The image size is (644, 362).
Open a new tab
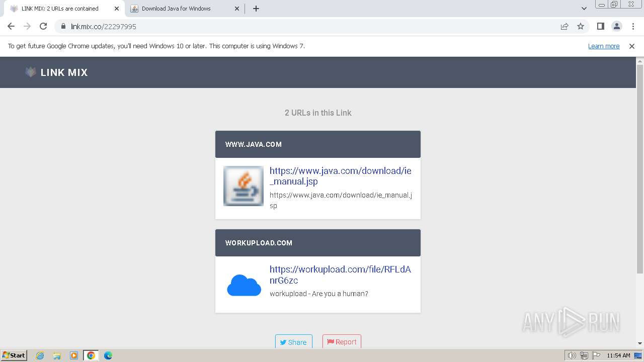coord(256,9)
